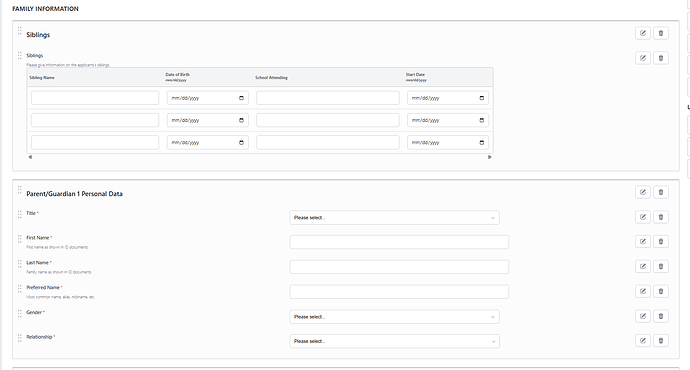This screenshot has width=690, height=370.
Task: Grab drag handle of Parent/Guardian 1 section
Action: pos(19,190)
